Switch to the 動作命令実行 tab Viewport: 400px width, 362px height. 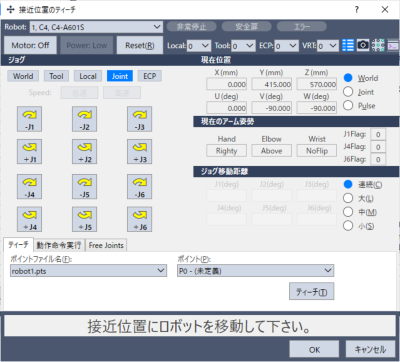[x=59, y=245]
